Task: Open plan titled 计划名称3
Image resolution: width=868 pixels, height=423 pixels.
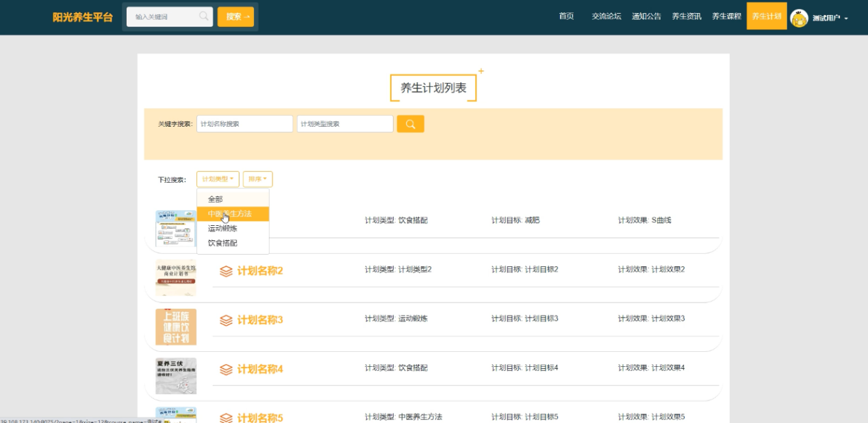Action: (x=260, y=320)
